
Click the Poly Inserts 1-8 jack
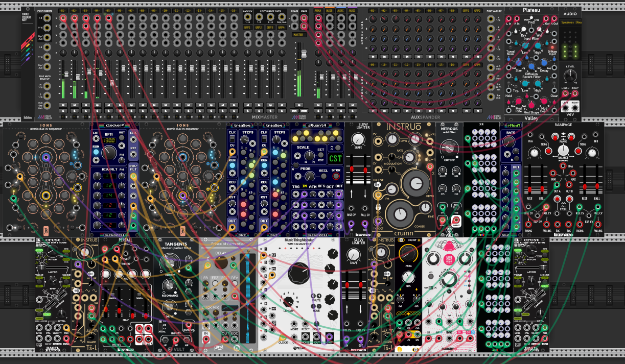coord(47,18)
